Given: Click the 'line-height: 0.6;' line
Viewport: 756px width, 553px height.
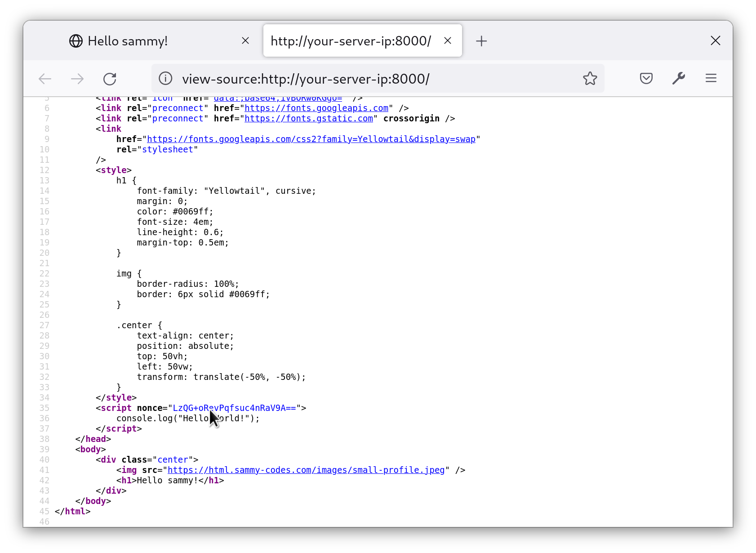Looking at the screenshot, I should (180, 232).
